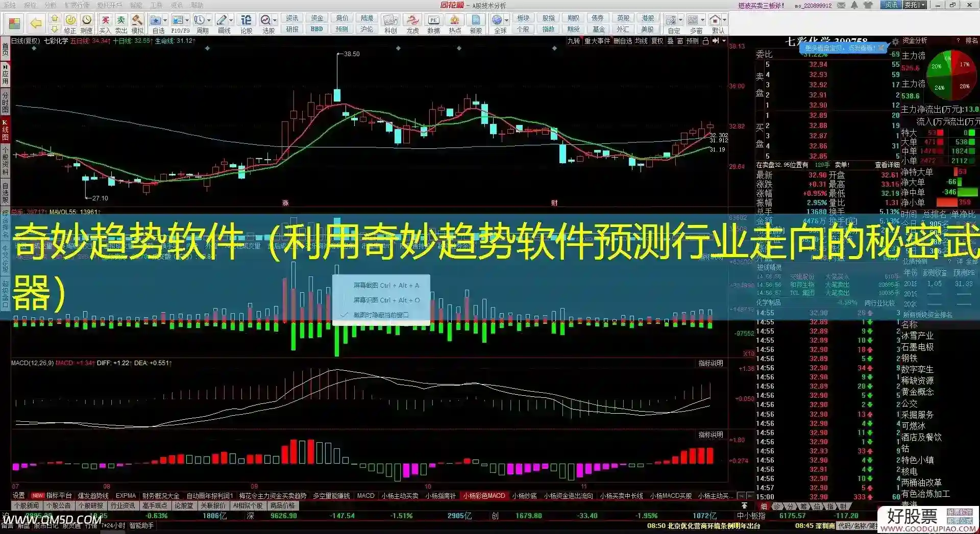
Task: Toggle 窗 window option on chart header
Action: click(x=680, y=41)
